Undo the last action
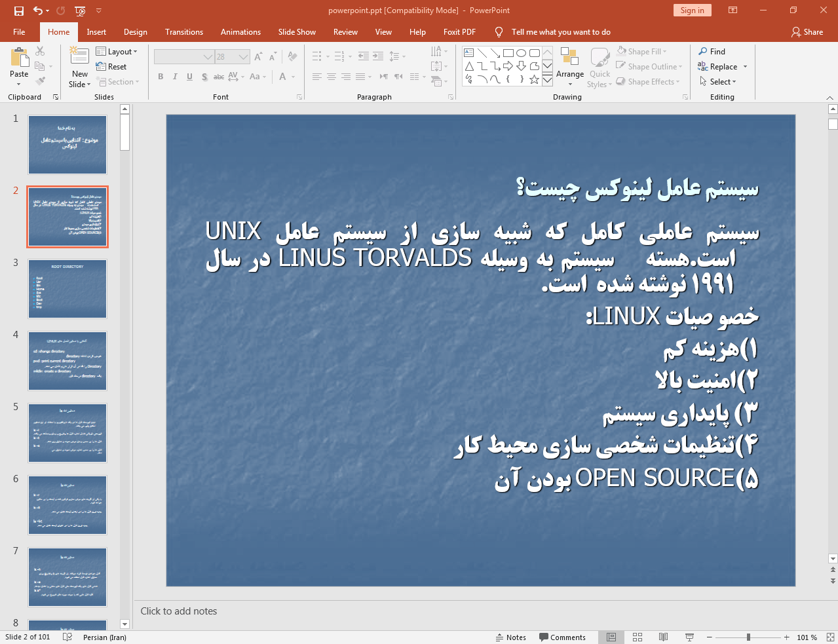 [38, 10]
